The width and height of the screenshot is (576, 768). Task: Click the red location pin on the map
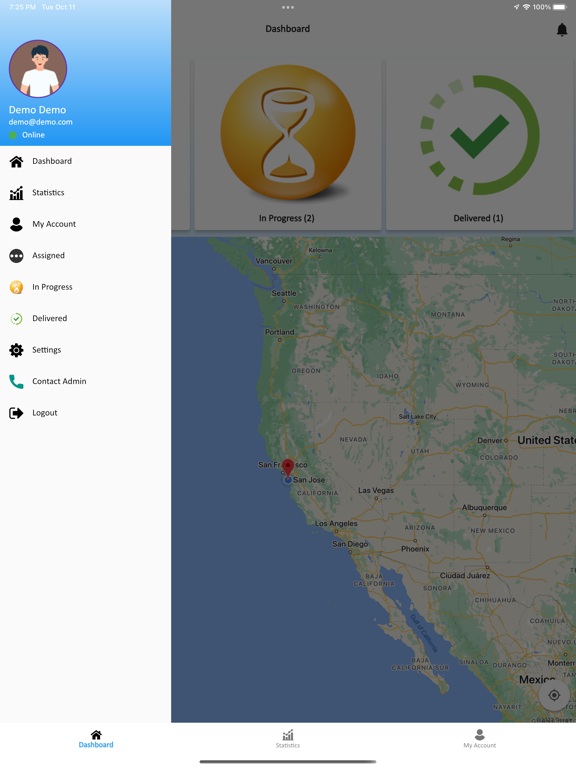tap(288, 468)
